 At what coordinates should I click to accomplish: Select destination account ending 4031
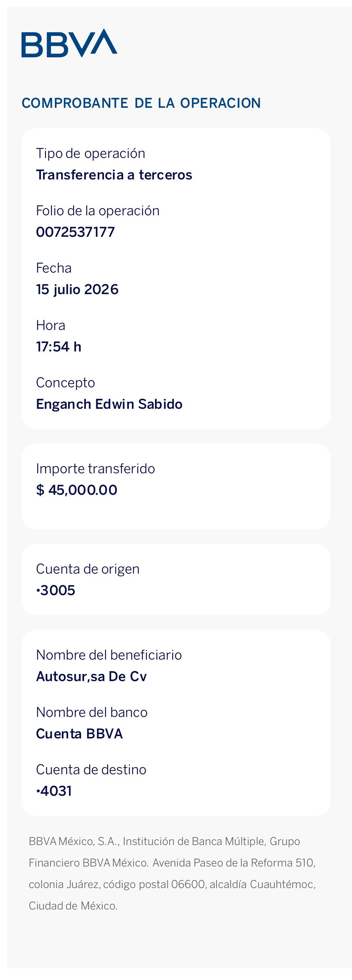tap(54, 791)
